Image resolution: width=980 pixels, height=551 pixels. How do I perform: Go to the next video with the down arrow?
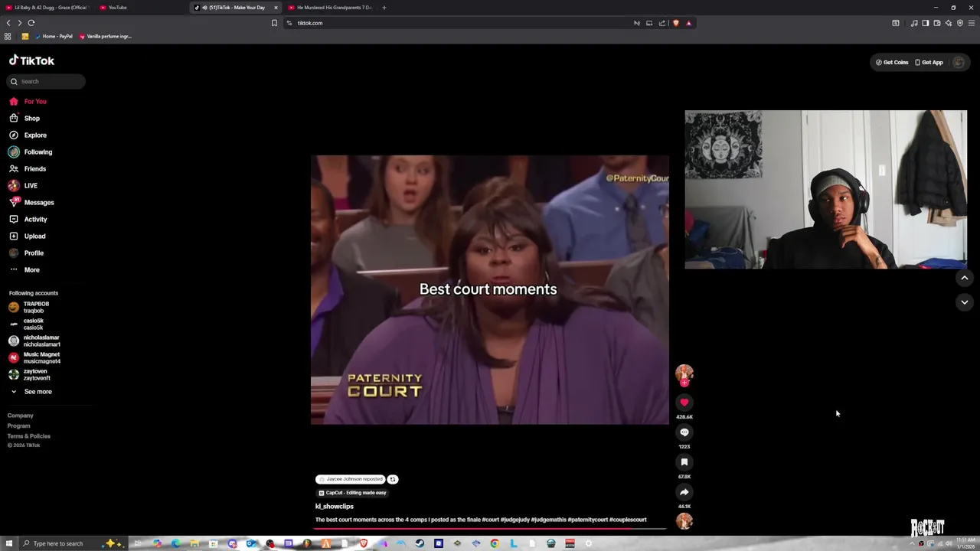965,302
